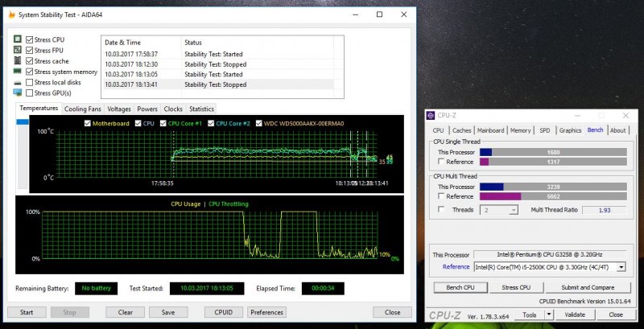Viewport: 644px width, 329px height.
Task: Click the disk drive icon beside Stress local disks
Action: click(x=17, y=82)
